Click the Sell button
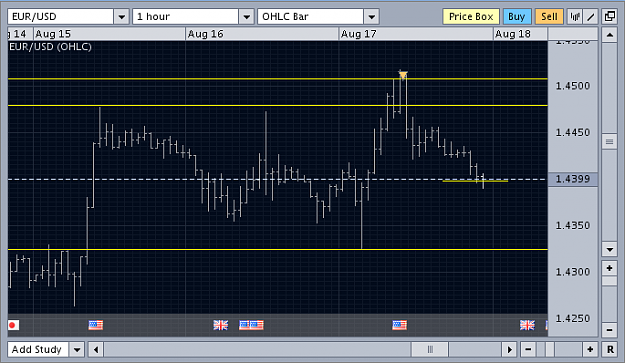Viewport: 625px width, 363px height. 549,17
